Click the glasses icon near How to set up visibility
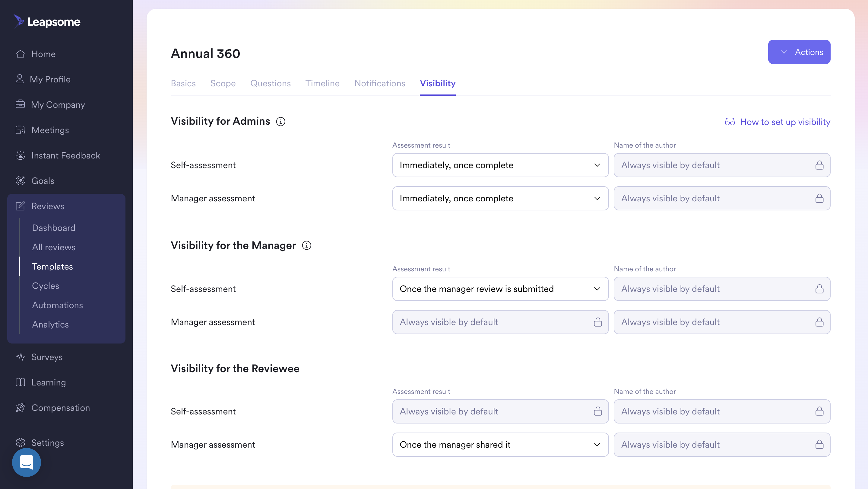Screen dimensions: 868x489 [x=730, y=122]
